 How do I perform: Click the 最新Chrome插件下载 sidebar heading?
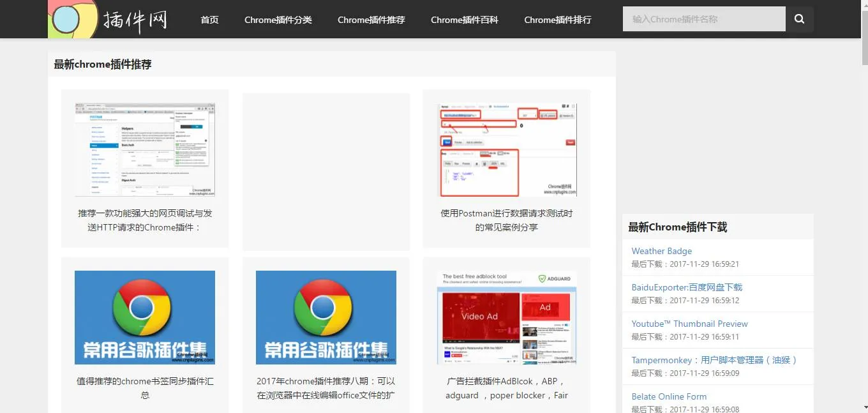(678, 227)
